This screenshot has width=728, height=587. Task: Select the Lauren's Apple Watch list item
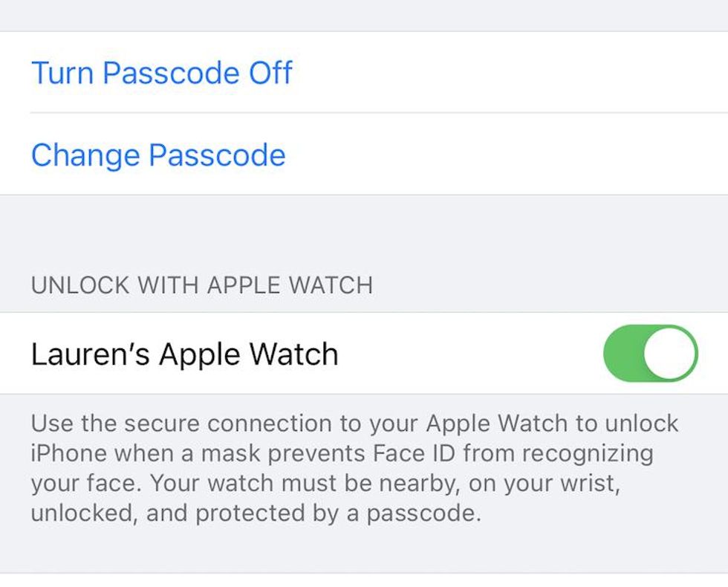297,353
